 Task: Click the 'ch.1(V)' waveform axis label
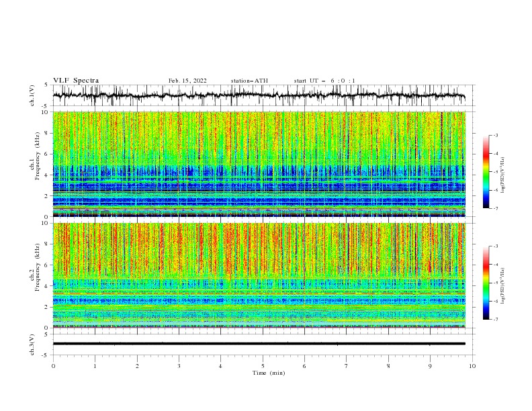[32, 95]
